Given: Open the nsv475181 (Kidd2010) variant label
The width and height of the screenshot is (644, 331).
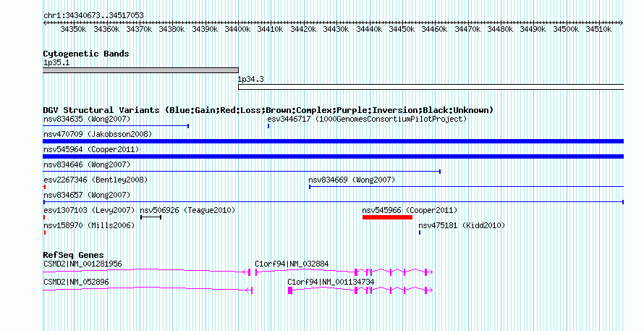Looking at the screenshot, I should click(x=462, y=226).
